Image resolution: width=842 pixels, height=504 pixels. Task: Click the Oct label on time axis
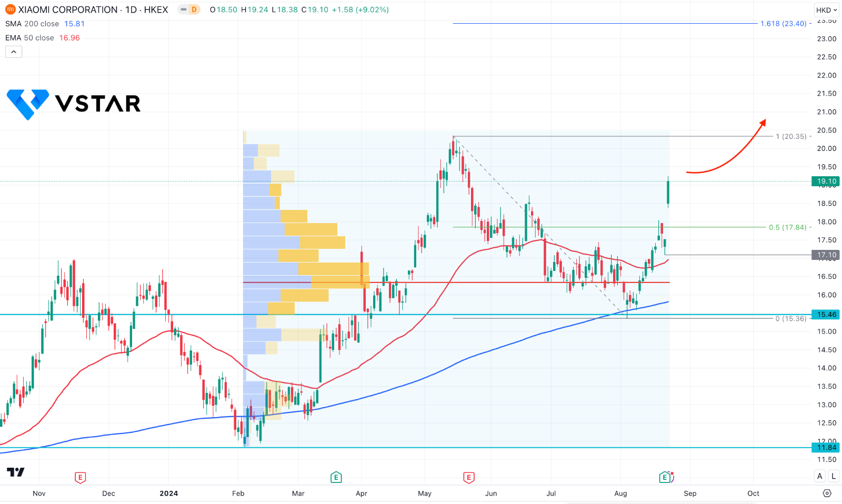tap(754, 493)
